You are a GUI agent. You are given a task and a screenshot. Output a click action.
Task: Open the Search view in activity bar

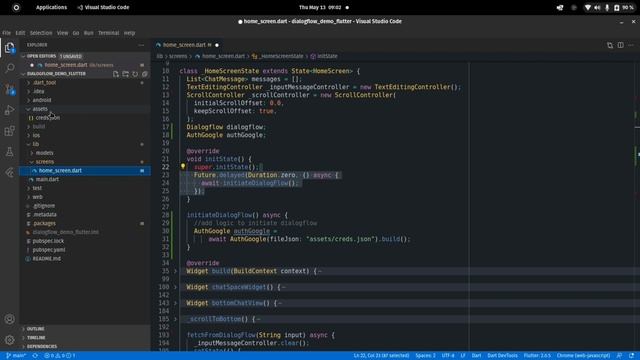pos(9,68)
